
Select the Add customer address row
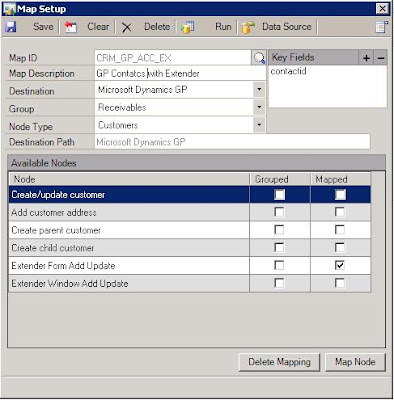pyautogui.click(x=190, y=212)
